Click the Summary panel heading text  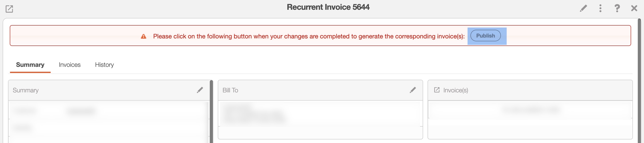click(x=26, y=90)
